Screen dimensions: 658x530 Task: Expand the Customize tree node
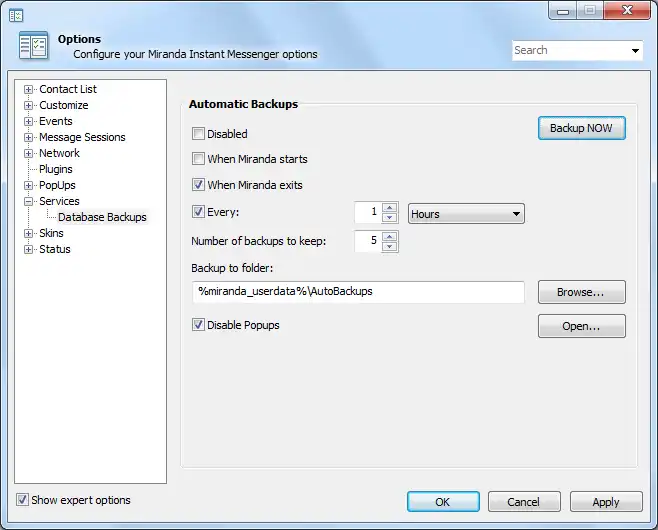coord(28,105)
